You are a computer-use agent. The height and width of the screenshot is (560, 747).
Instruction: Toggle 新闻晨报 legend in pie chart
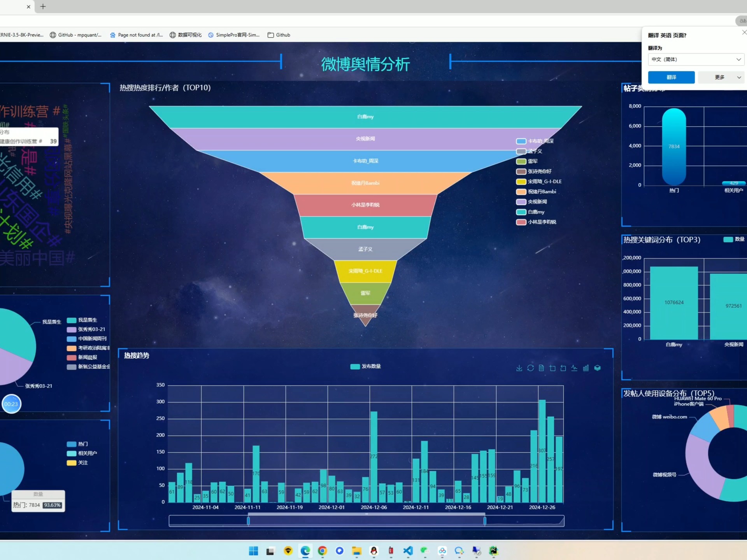click(82, 357)
